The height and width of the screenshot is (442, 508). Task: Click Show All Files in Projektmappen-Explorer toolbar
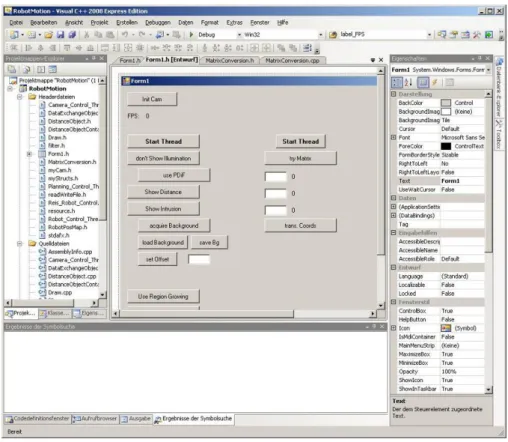coord(26,69)
